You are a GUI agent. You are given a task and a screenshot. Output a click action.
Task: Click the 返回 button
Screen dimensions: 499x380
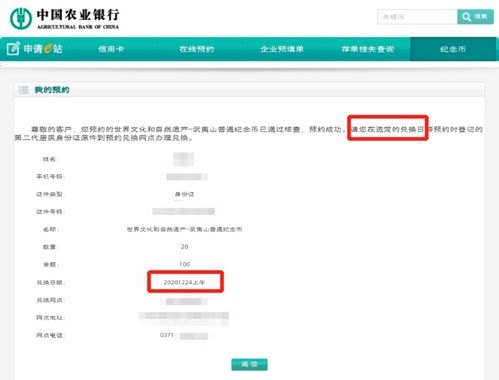tap(249, 364)
